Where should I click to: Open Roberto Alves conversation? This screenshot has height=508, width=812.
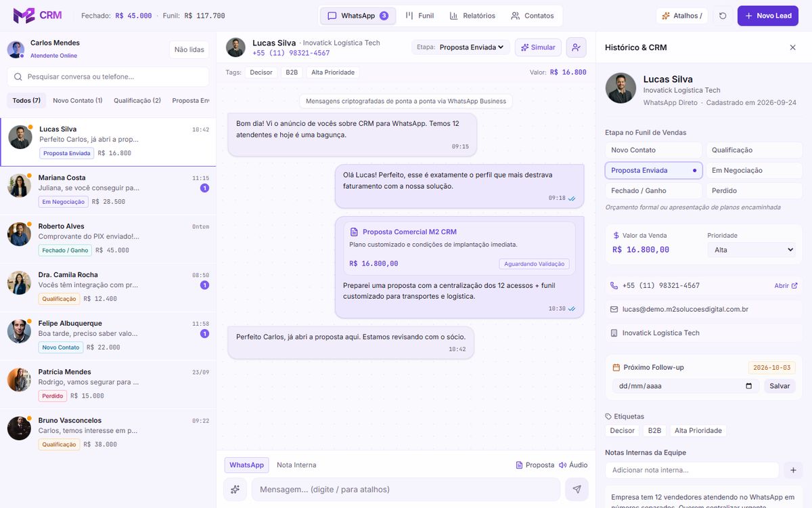[108, 238]
